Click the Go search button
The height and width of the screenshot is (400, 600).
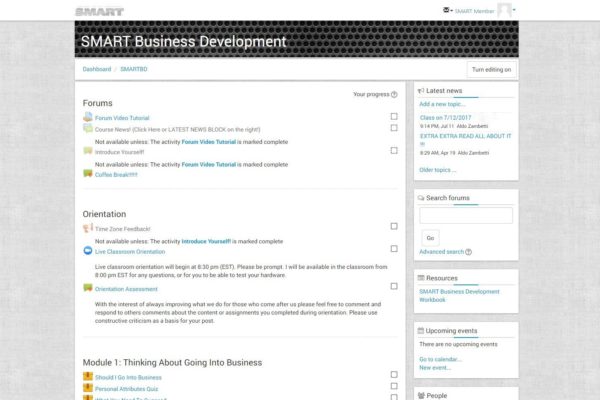(x=430, y=238)
